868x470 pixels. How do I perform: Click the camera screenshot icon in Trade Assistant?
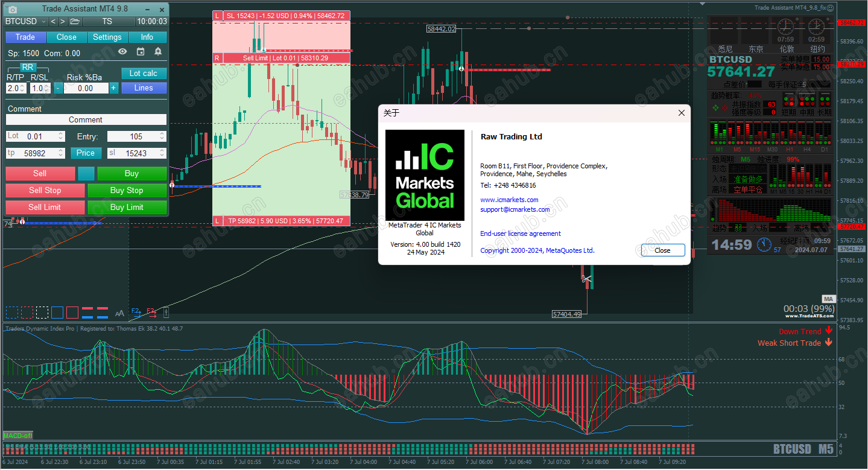13,10
